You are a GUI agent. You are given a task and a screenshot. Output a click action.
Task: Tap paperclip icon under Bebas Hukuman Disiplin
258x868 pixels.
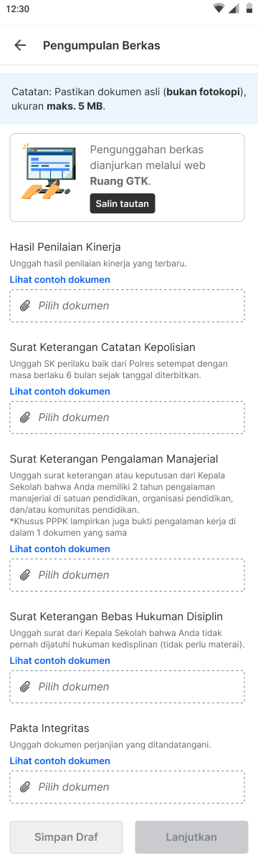pyautogui.click(x=25, y=687)
